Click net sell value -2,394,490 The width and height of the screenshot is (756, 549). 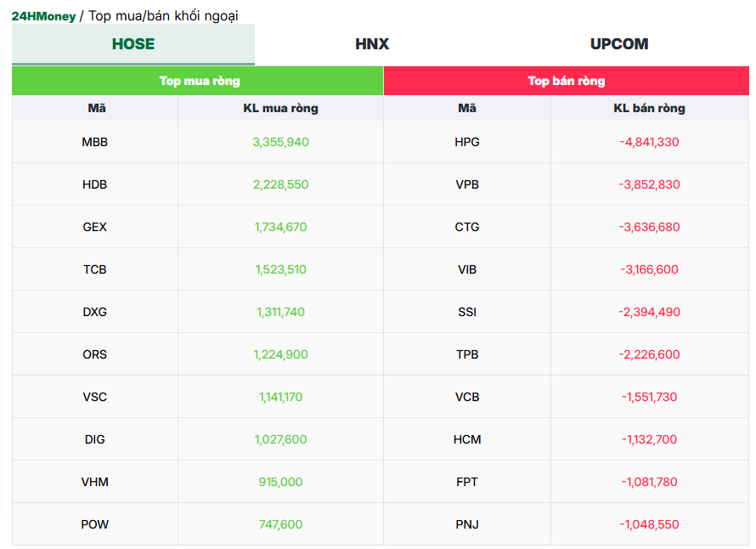click(650, 312)
